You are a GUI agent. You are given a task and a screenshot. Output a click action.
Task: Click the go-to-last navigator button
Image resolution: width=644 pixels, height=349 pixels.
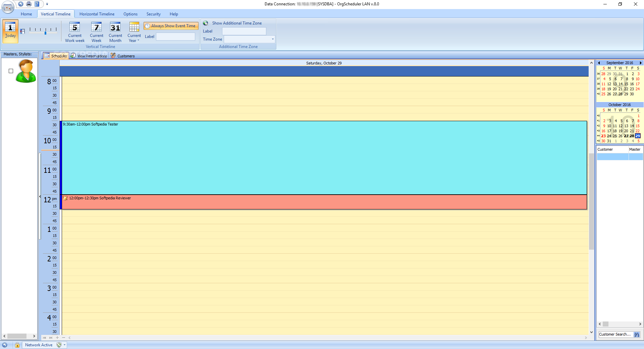click(x=51, y=338)
